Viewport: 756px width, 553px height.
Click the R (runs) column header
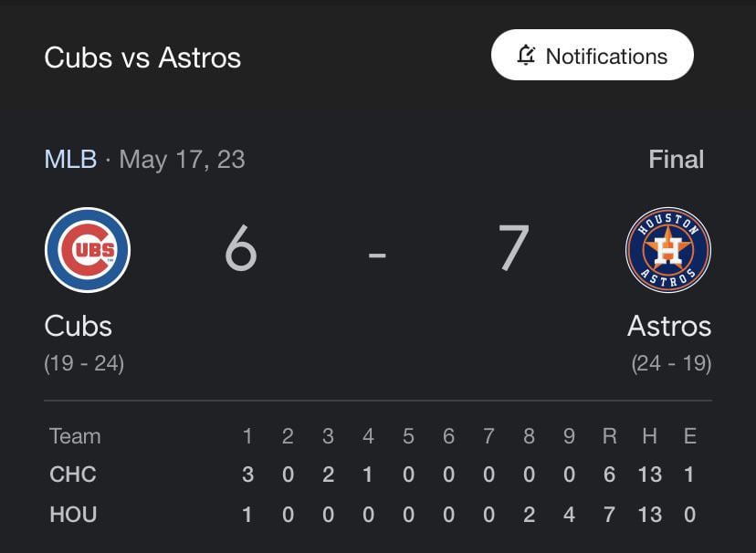click(609, 436)
